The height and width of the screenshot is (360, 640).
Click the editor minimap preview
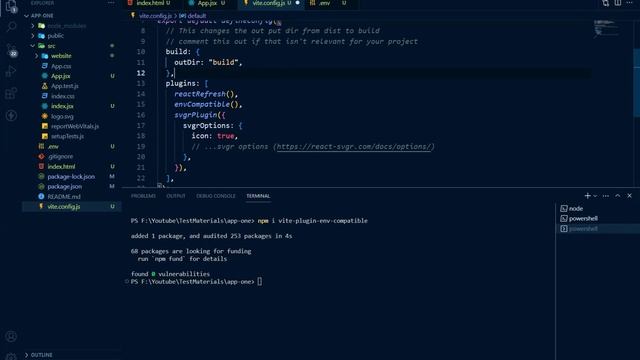click(608, 28)
